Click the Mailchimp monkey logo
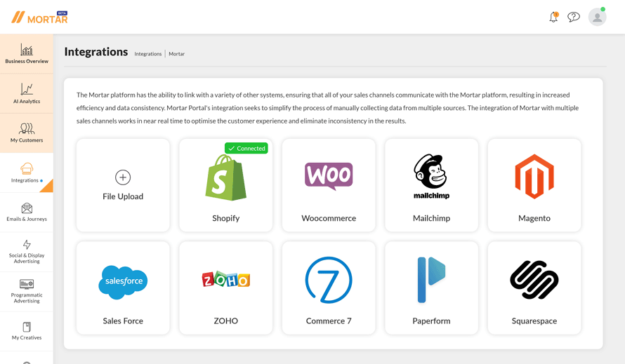 (431, 177)
